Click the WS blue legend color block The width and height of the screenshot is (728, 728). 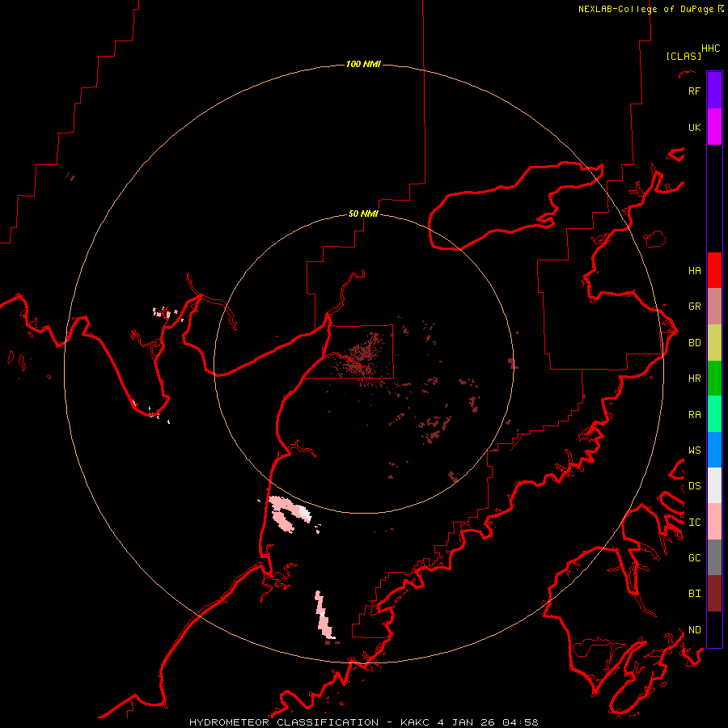714,450
